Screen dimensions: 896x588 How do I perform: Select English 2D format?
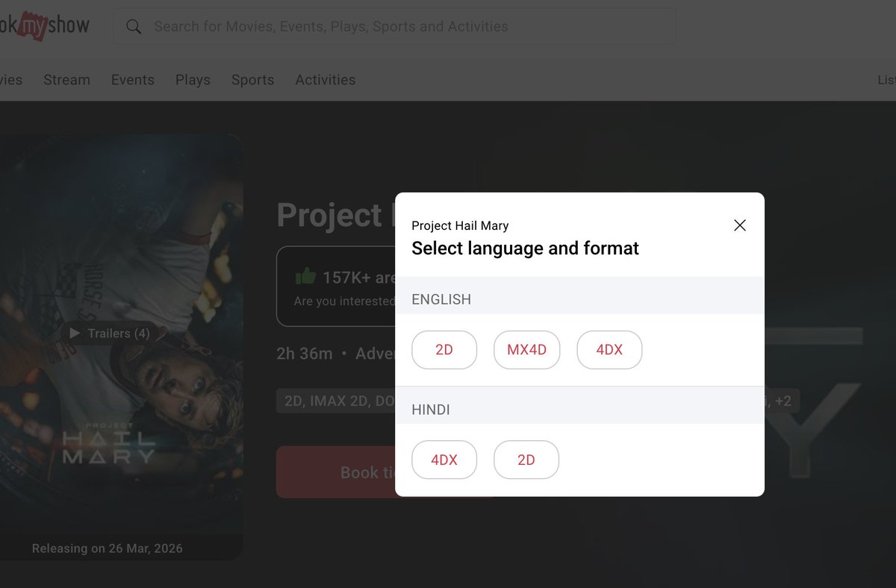click(x=444, y=350)
